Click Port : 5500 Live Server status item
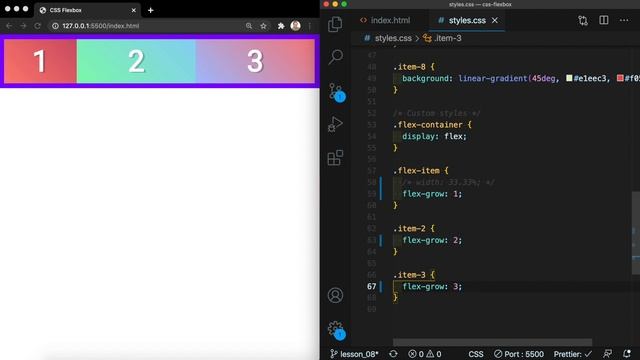The height and width of the screenshot is (360, 640). coord(519,354)
